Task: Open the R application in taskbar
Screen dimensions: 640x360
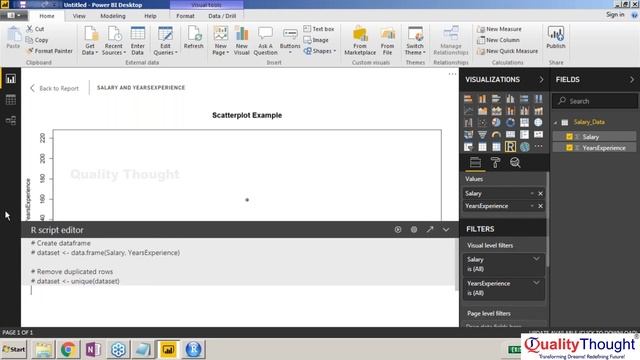Action: click(x=193, y=349)
